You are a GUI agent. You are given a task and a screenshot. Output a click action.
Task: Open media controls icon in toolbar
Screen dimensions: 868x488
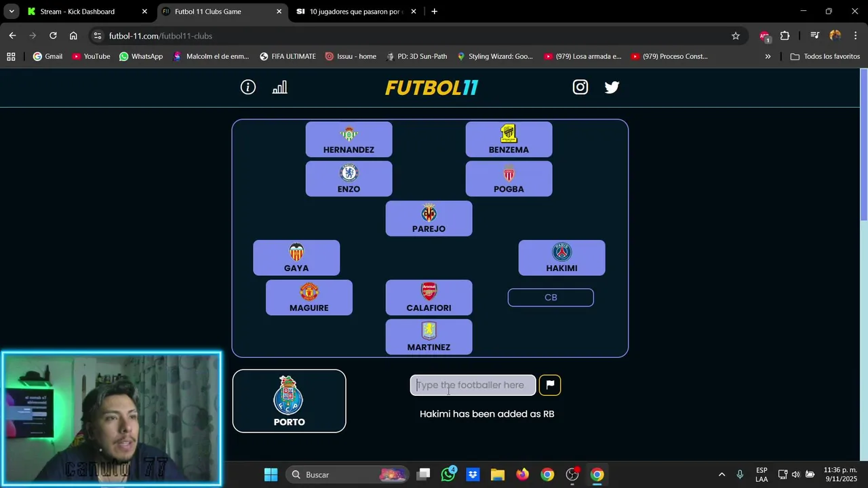pyautogui.click(x=814, y=36)
